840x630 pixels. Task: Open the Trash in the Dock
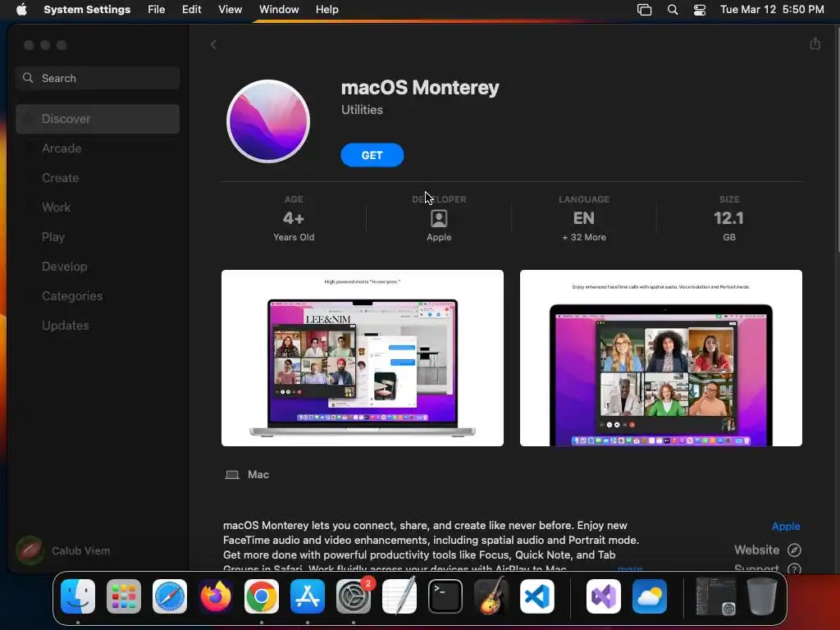pyautogui.click(x=762, y=596)
